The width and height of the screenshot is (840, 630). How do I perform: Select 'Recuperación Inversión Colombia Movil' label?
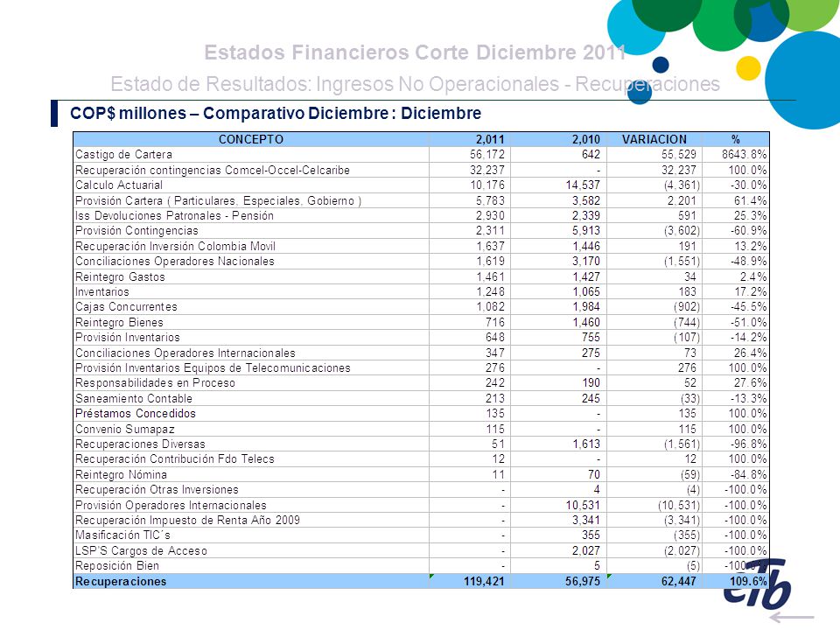pos(175,247)
